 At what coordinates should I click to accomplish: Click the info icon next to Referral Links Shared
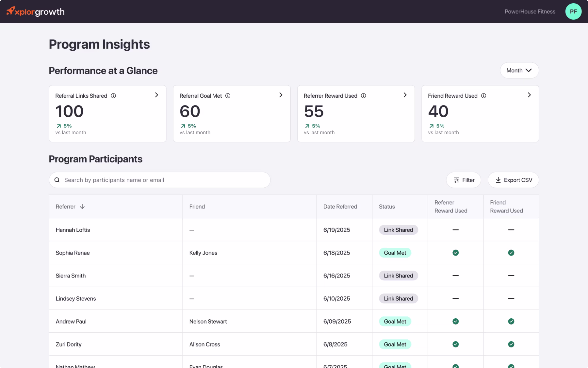[113, 96]
